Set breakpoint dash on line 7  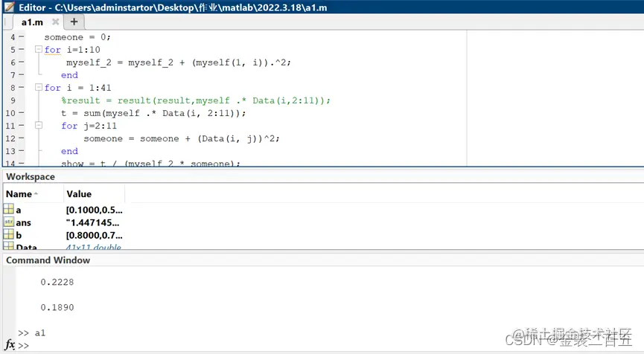pos(22,75)
